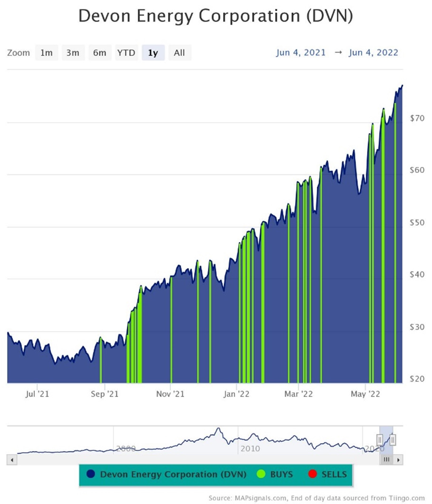Click the $60 y-axis label
Screen dimensions: 432x504
pyautogui.click(x=417, y=170)
